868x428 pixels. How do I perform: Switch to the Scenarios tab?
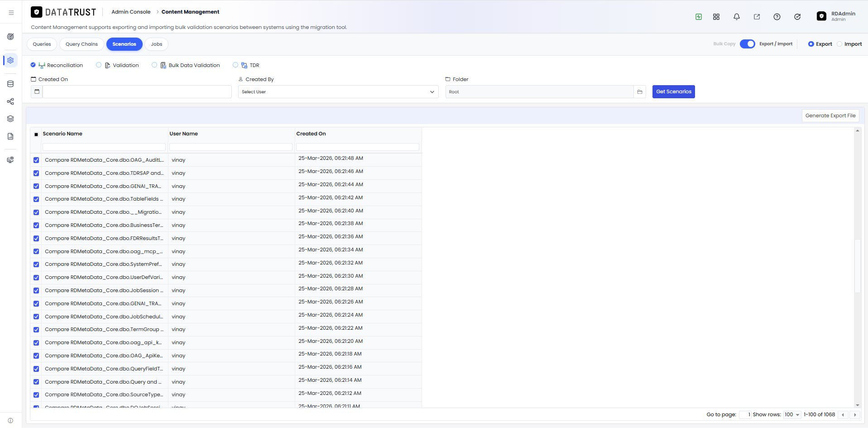[x=124, y=44]
